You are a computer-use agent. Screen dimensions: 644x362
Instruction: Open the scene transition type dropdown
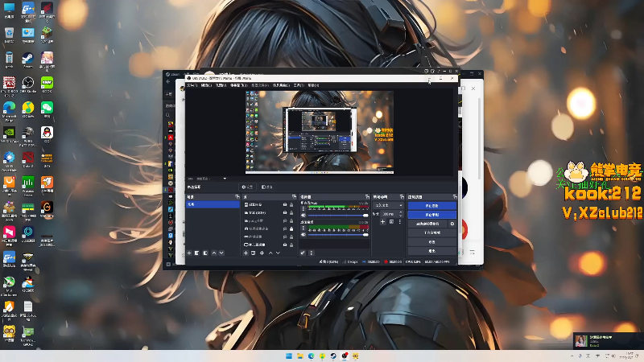click(389, 205)
